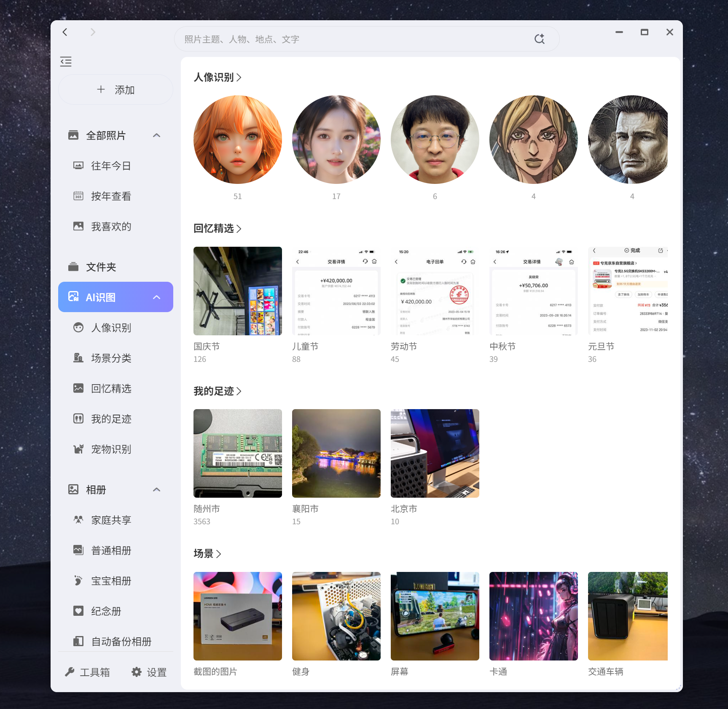This screenshot has width=728, height=709.
Task: Open the 相册 albums section
Action: pos(116,490)
